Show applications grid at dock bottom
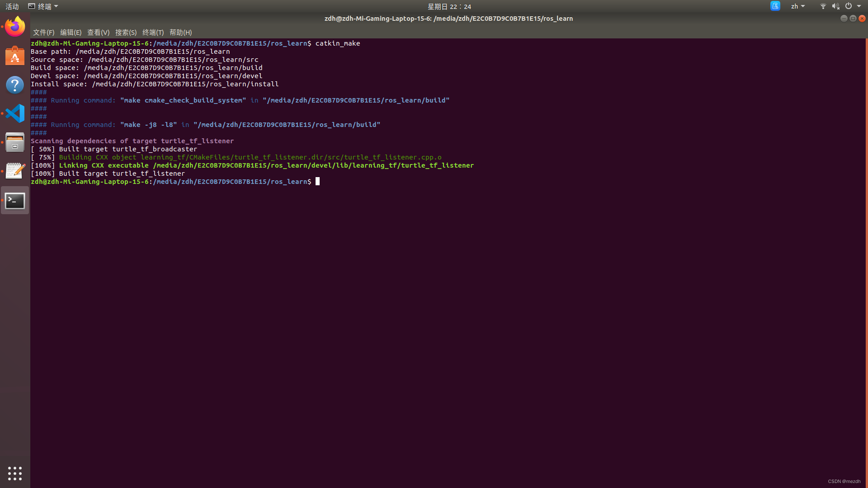 (15, 473)
